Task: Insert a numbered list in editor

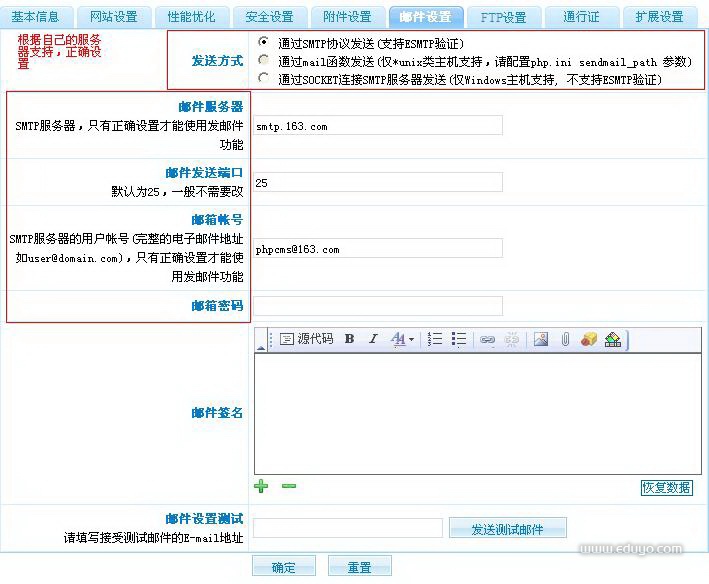Action: 435,339
